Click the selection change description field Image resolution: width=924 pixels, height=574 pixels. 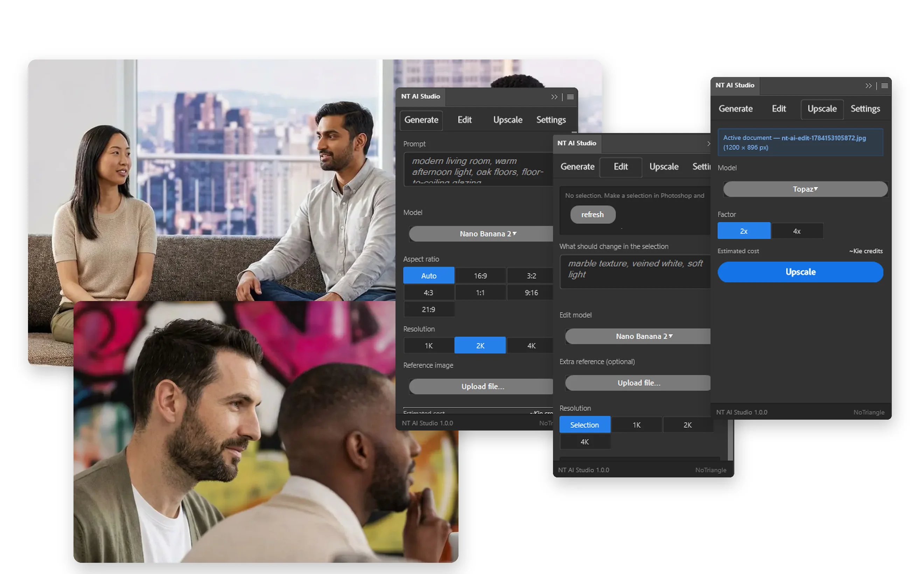coord(635,272)
